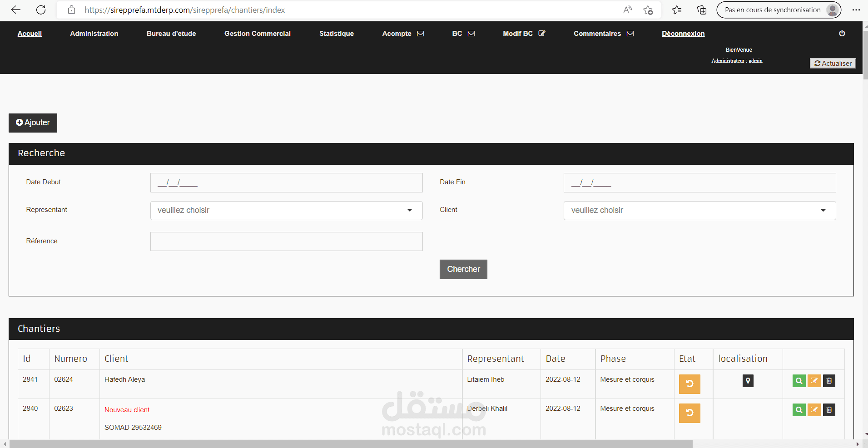Open map pin location for Hafedh Aleya
The height and width of the screenshot is (448, 868).
tap(748, 381)
